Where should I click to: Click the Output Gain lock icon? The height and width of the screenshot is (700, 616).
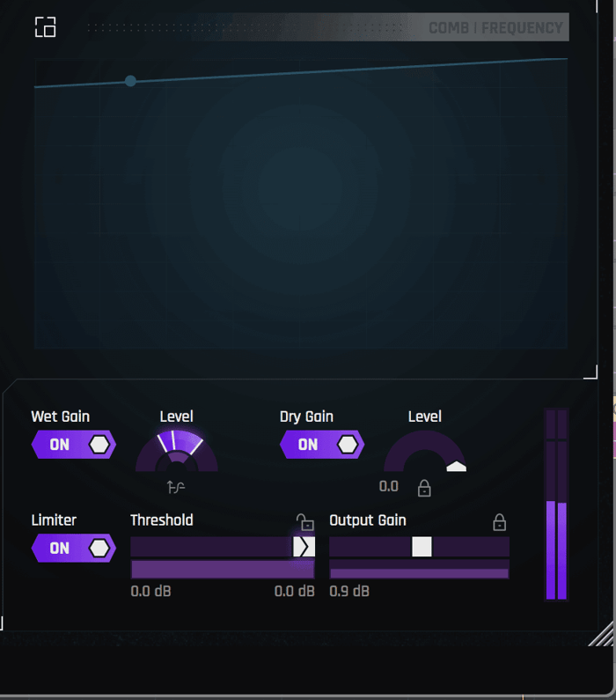499,522
